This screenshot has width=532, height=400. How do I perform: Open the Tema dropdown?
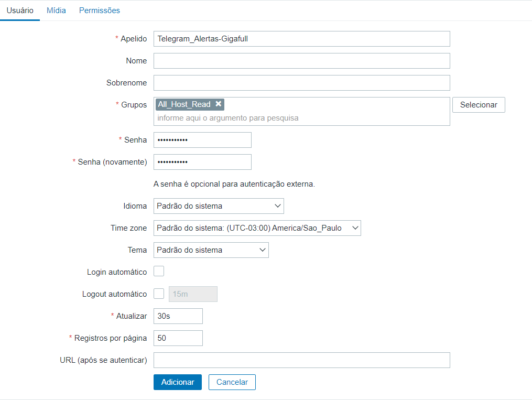click(x=211, y=250)
